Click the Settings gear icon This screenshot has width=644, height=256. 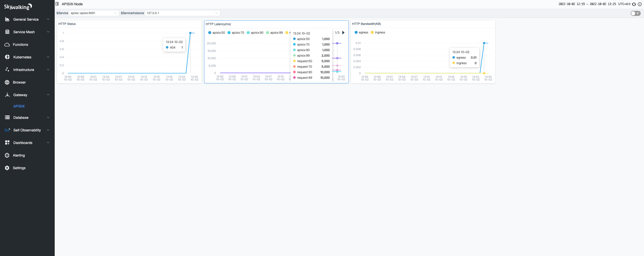click(7, 168)
